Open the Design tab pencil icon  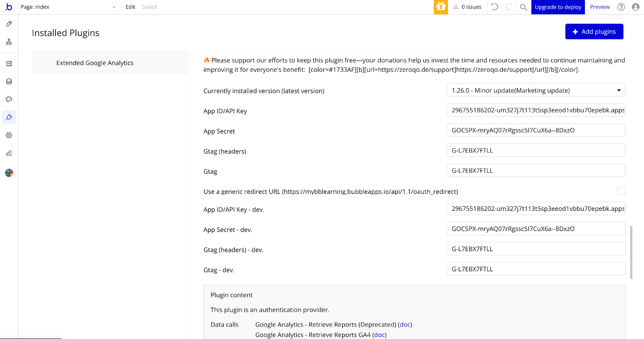(x=9, y=24)
